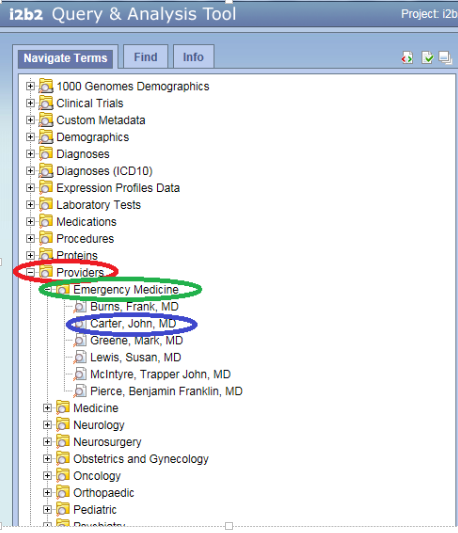458x533 pixels.
Task: Switch to the Find tab
Action: (146, 57)
